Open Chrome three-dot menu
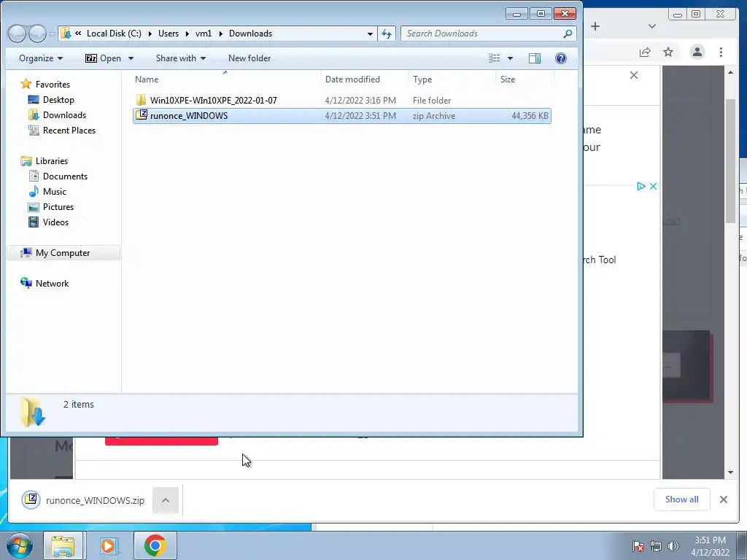The height and width of the screenshot is (560, 747). (x=721, y=52)
